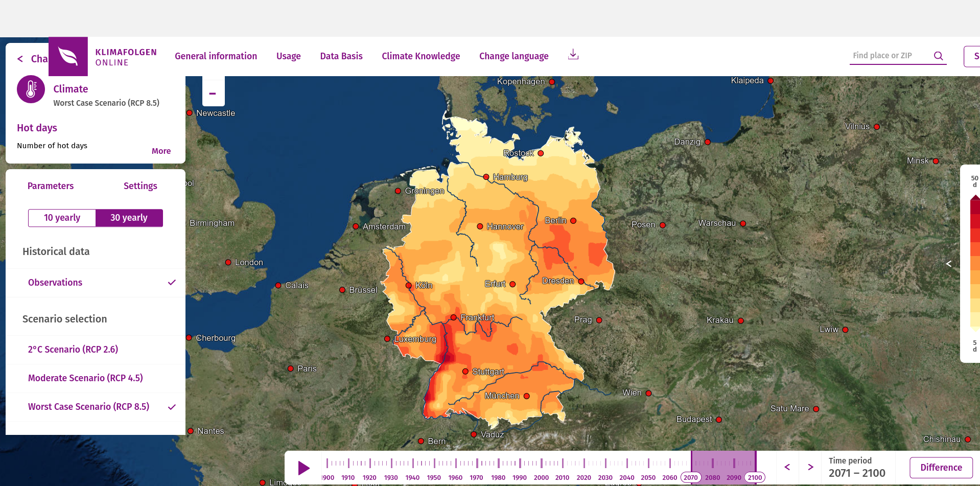This screenshot has height=486, width=980.
Task: Start timeline animation with play button
Action: click(304, 468)
